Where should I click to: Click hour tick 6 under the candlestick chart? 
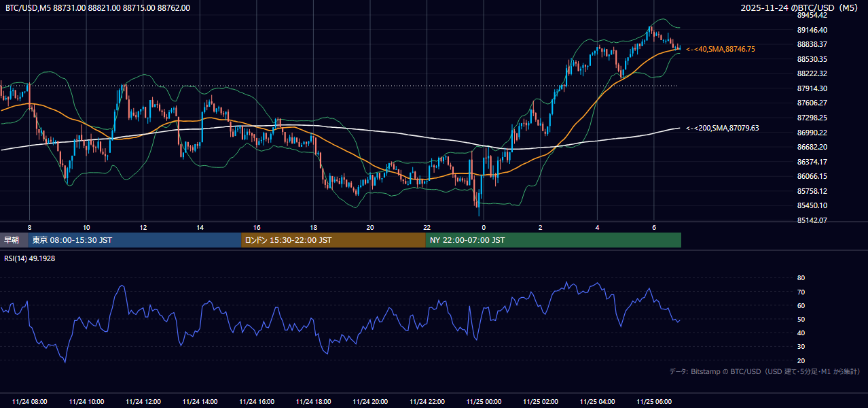pyautogui.click(x=654, y=227)
